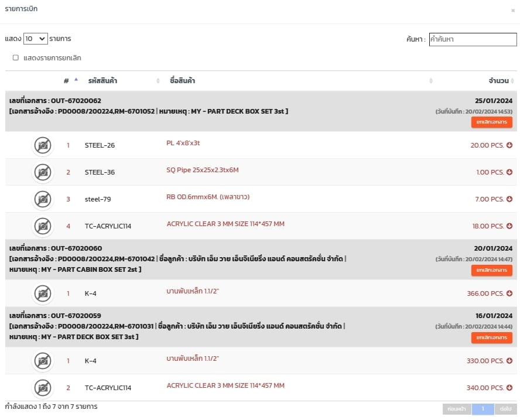Cancel document OUT-67020059 with the orange button
This screenshot has width=520, height=420.
point(491,338)
